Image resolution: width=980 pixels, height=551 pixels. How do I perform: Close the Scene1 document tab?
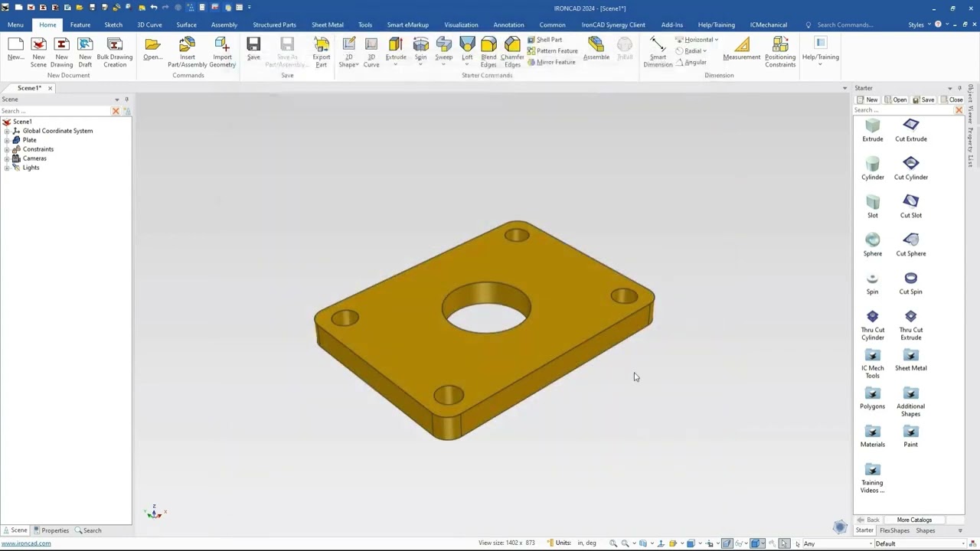coord(50,88)
